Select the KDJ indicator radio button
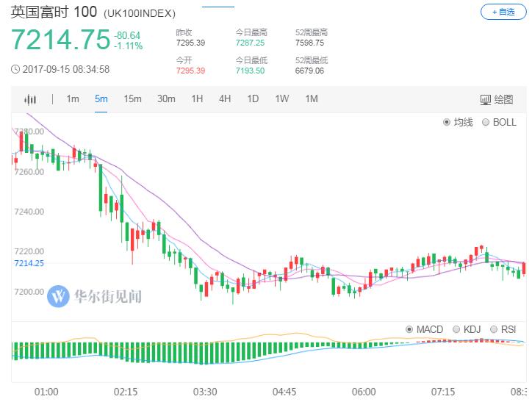The height and width of the screenshot is (402, 532). tap(456, 329)
